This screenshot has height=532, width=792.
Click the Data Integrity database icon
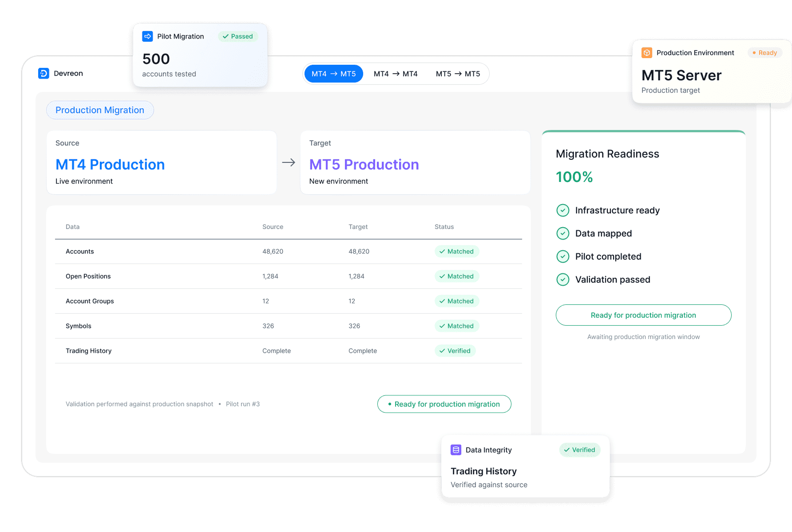[456, 450]
